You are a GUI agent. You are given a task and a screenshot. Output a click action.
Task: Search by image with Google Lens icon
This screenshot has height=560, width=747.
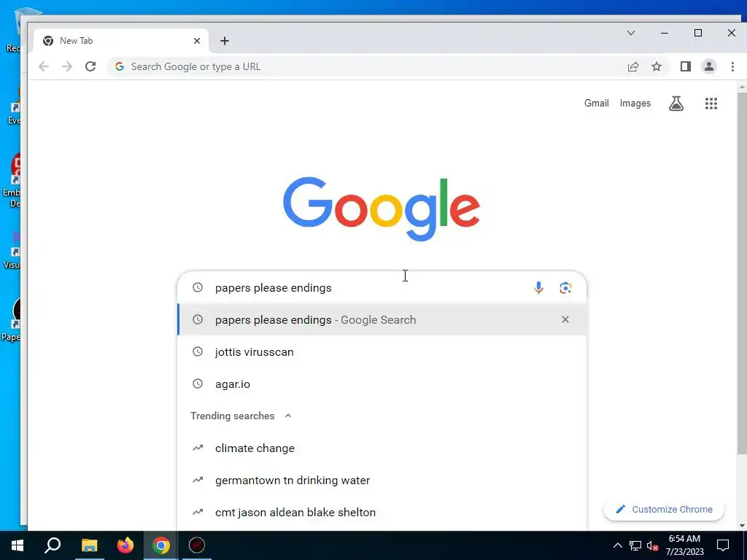565,287
